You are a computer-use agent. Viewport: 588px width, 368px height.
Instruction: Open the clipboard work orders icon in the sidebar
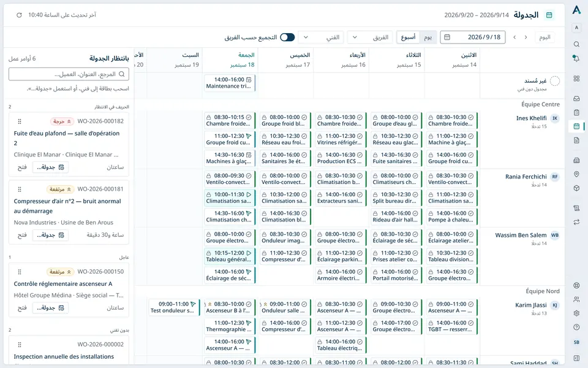[576, 112]
